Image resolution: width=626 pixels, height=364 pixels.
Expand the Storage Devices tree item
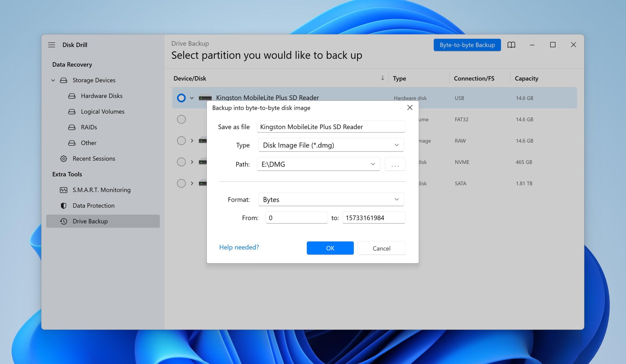coord(53,80)
